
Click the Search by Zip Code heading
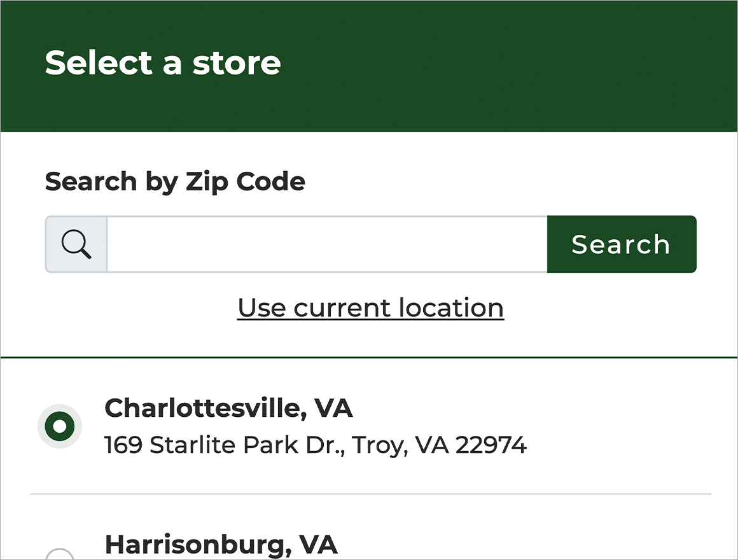[175, 182]
